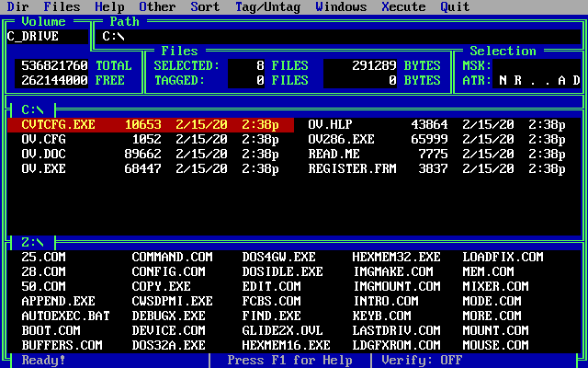Viewport: 588px width, 368px height.
Task: Open the Xcute menu
Action: (x=403, y=6)
